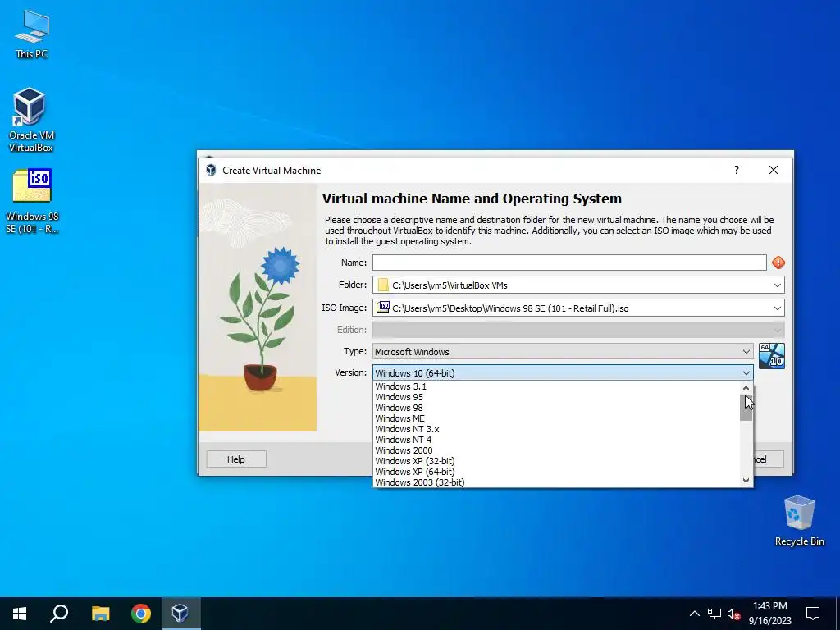
Task: Collapse the Version dropdown showing Windows 10
Action: pyautogui.click(x=563, y=373)
